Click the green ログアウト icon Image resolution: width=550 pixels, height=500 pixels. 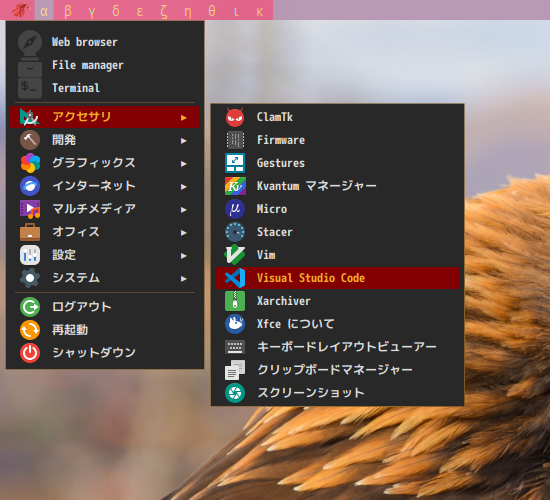pyautogui.click(x=30, y=307)
